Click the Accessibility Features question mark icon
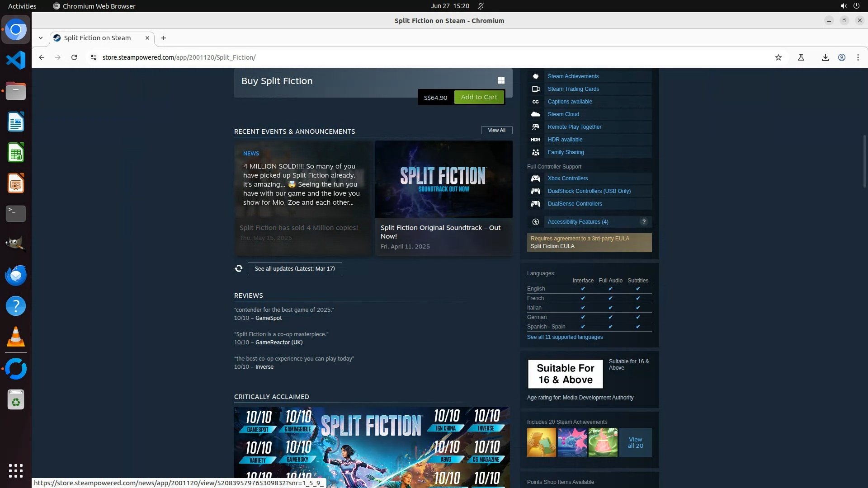The height and width of the screenshot is (488, 868). point(644,222)
